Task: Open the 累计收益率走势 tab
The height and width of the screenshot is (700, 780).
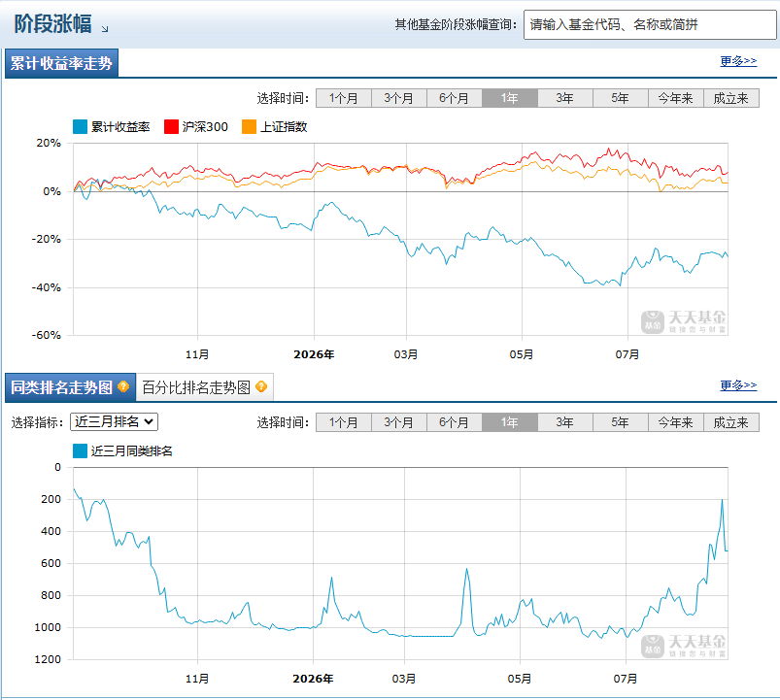Action: point(62,63)
